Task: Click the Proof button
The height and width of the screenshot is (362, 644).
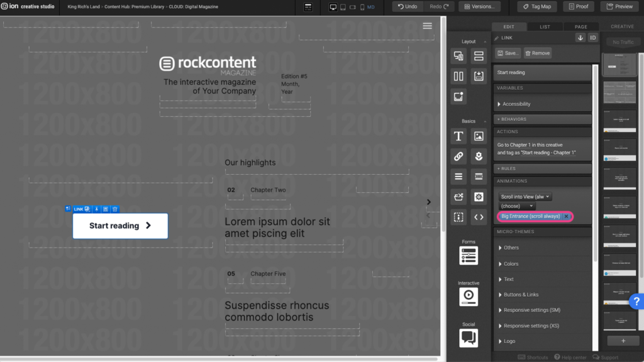Action: click(579, 6)
